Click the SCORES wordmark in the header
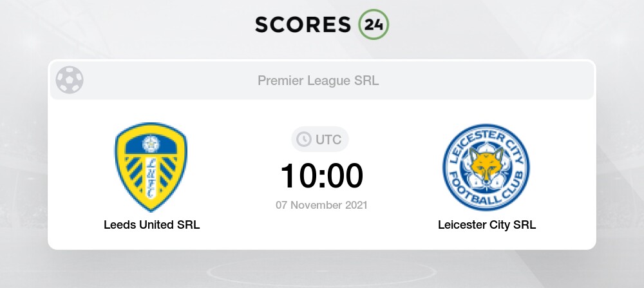Viewport: 644px width, 288px height. 303,24
